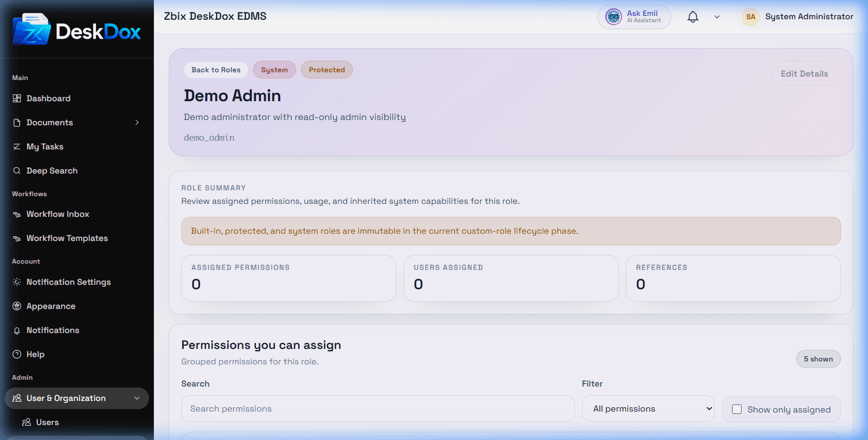Click the Users submenu icon
868x440 pixels.
(x=27, y=422)
